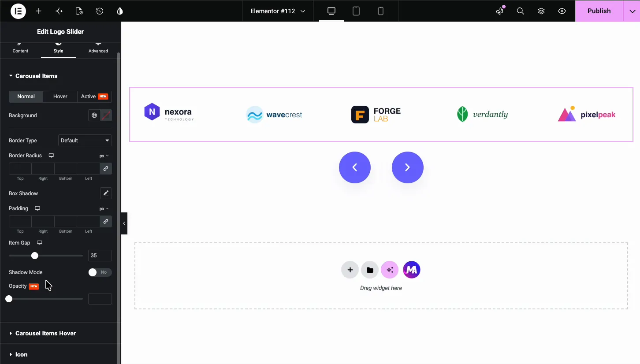This screenshot has height=364, width=640.
Task: Click the Item Gap slider handle
Action: point(35,256)
